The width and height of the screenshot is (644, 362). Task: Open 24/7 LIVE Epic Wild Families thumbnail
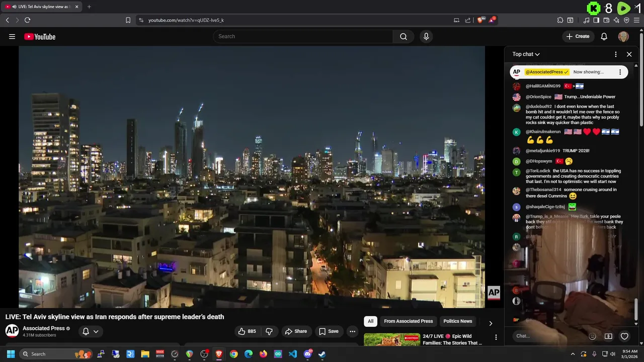392,340
